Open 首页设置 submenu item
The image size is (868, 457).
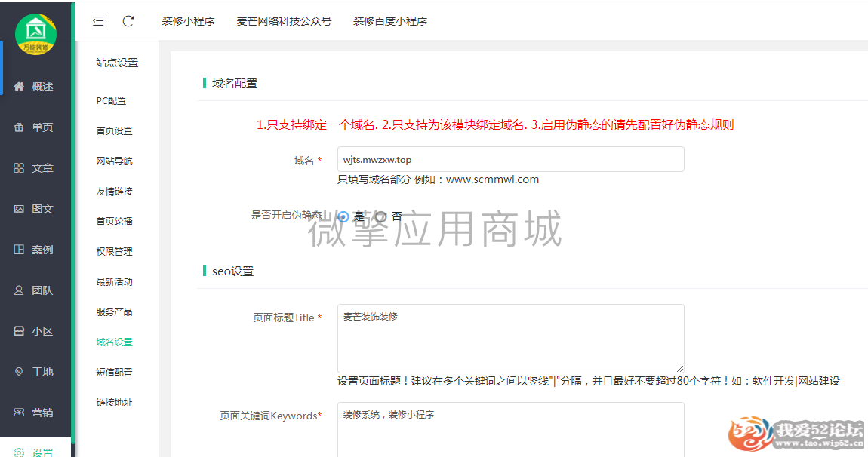(114, 130)
